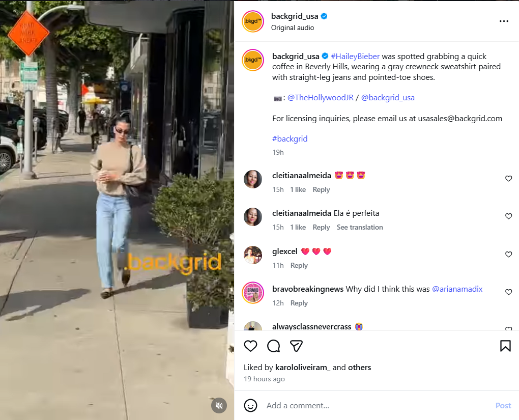Like the glexcel comment heart

click(509, 255)
